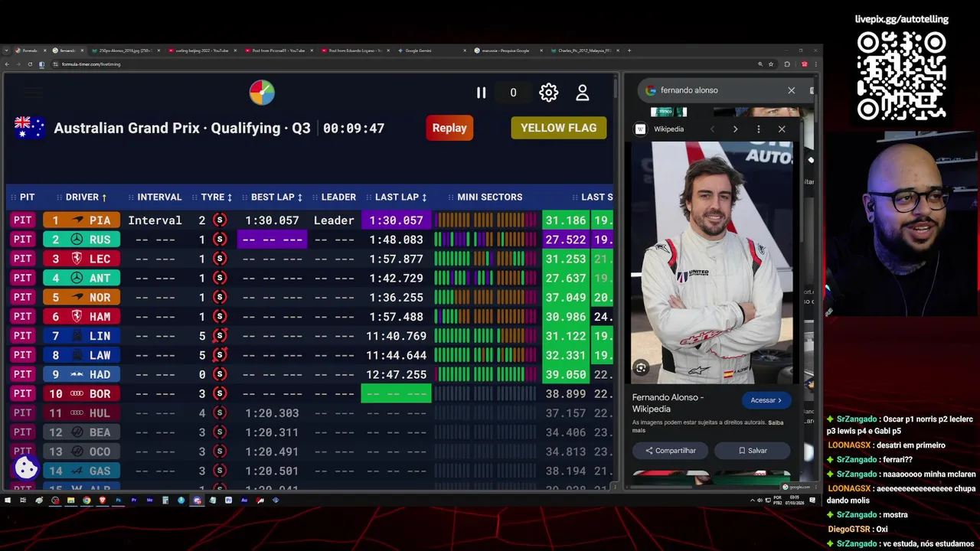Click the soft tyre icon in HAD row

tap(220, 374)
